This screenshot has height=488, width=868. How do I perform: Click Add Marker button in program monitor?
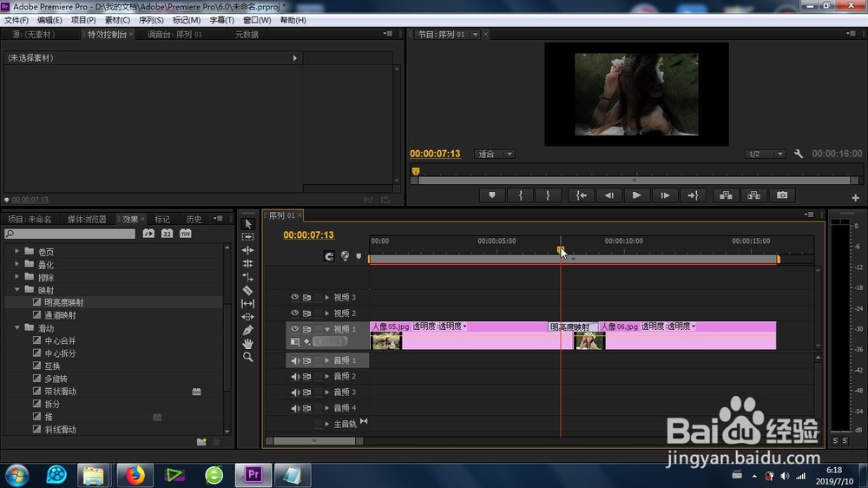(491, 195)
